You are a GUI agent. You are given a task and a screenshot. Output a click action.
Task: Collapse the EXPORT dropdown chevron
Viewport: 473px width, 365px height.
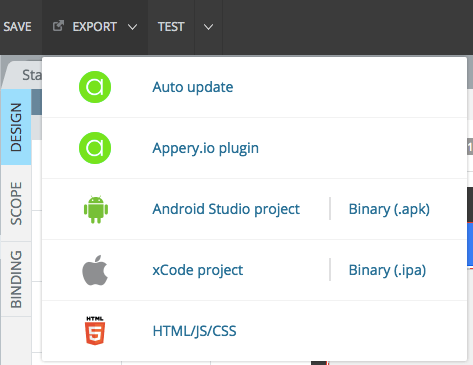coord(132,27)
